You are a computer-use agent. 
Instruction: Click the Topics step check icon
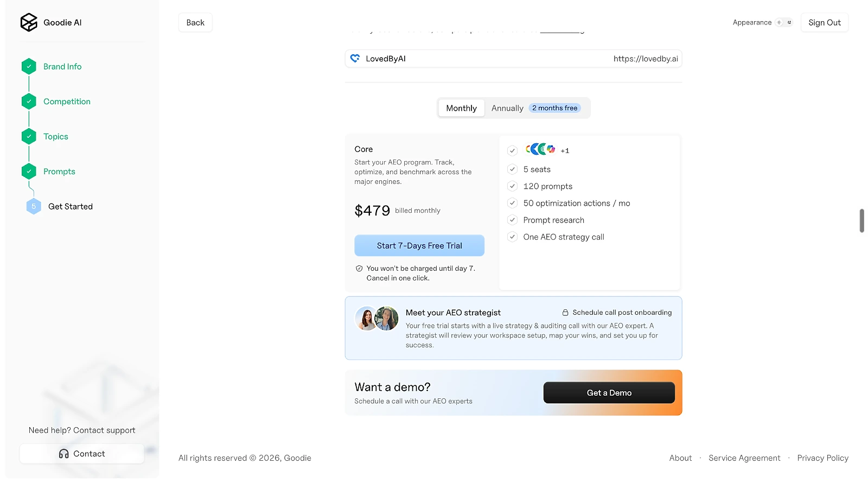[29, 136]
